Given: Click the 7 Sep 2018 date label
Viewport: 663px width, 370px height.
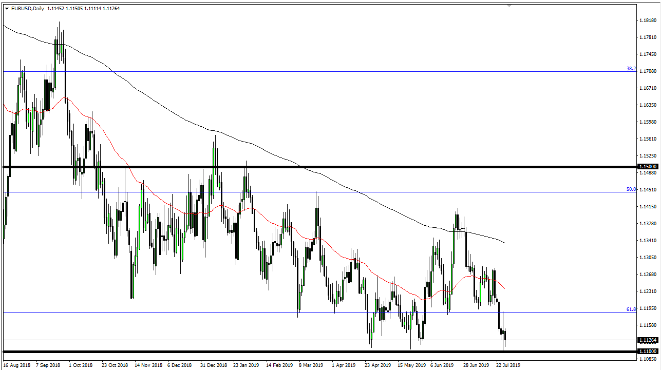Looking at the screenshot, I should 48,365.
